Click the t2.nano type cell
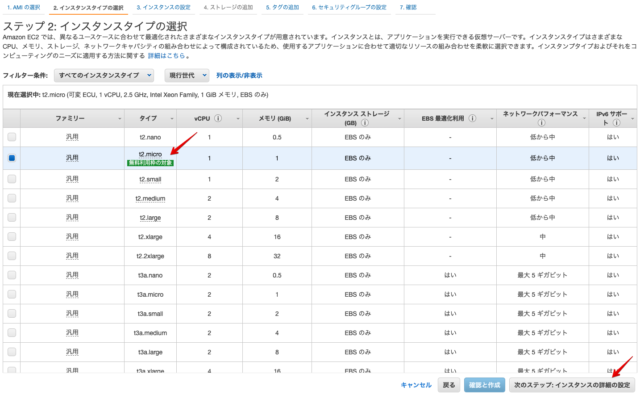 (150, 137)
